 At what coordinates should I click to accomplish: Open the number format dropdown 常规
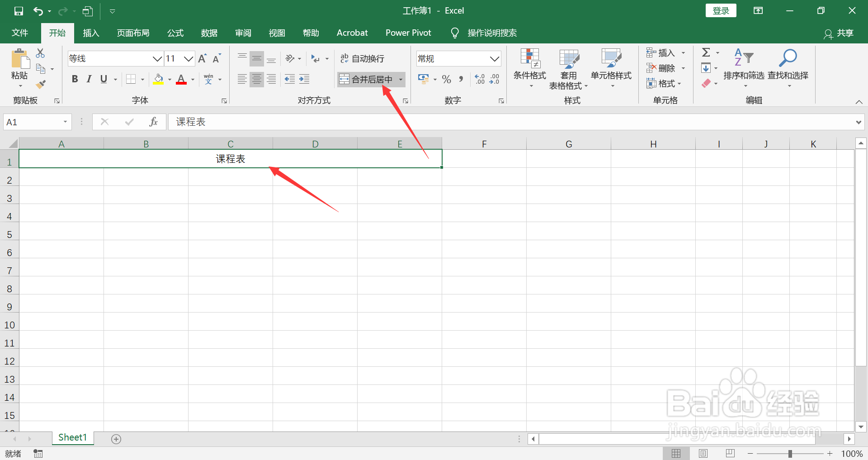tap(495, 58)
